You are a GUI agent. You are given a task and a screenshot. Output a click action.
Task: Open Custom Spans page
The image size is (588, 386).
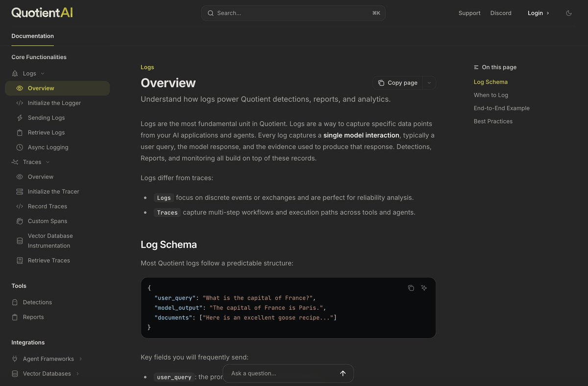(x=48, y=221)
